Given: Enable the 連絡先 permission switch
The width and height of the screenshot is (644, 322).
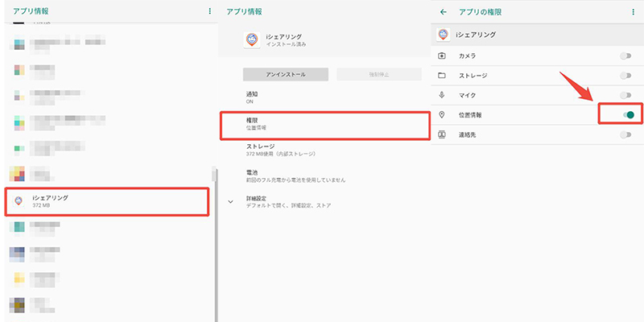Looking at the screenshot, I should pyautogui.click(x=625, y=134).
